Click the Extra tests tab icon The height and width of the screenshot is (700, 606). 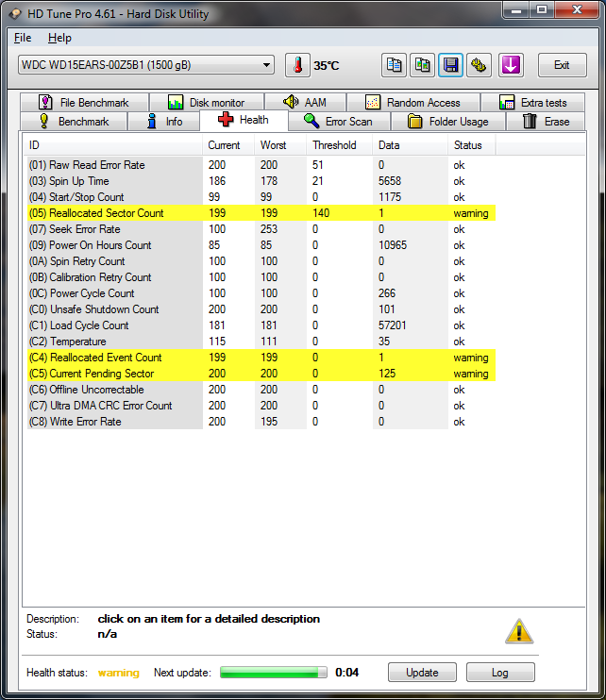(x=506, y=103)
